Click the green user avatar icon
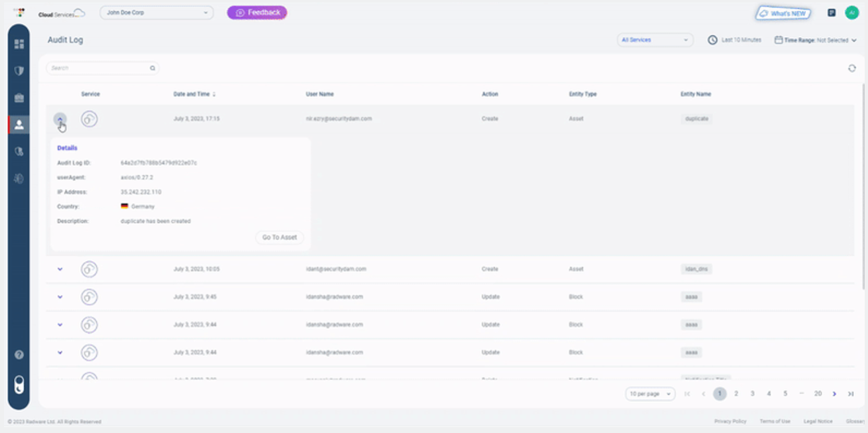The width and height of the screenshot is (868, 433). [851, 13]
